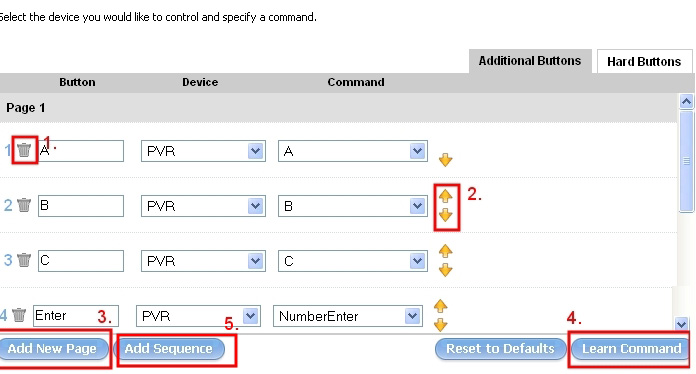Remove the Enter button via trash icon
This screenshot has width=696, height=374.
[x=19, y=315]
